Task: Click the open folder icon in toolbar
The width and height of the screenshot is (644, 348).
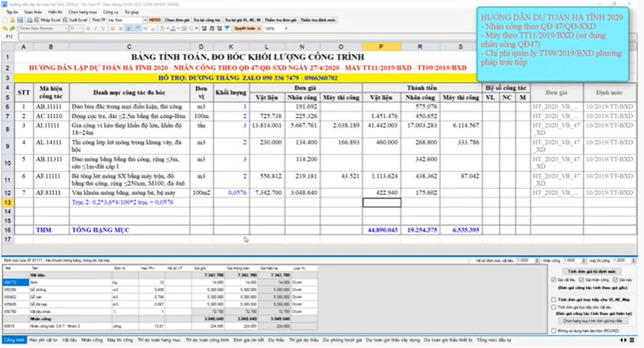Action: (12, 20)
